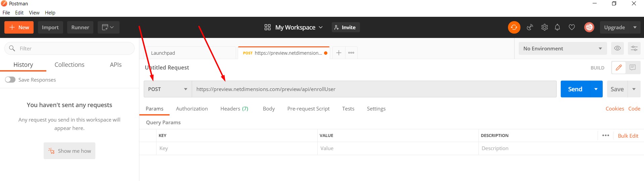Click the Upgrade button
The height and width of the screenshot is (181, 644).
614,27
